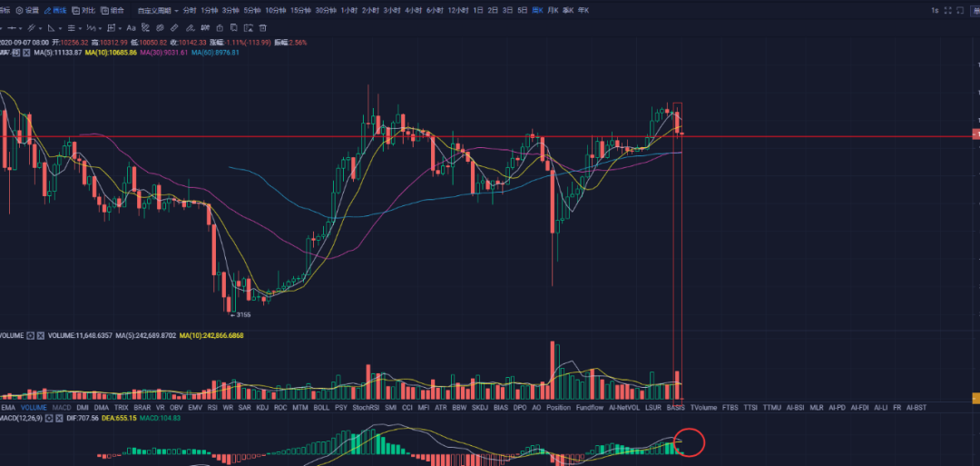Click the magnet snap tool icon
Viewport: 980px width, 466px height.
pyautogui.click(x=205, y=28)
